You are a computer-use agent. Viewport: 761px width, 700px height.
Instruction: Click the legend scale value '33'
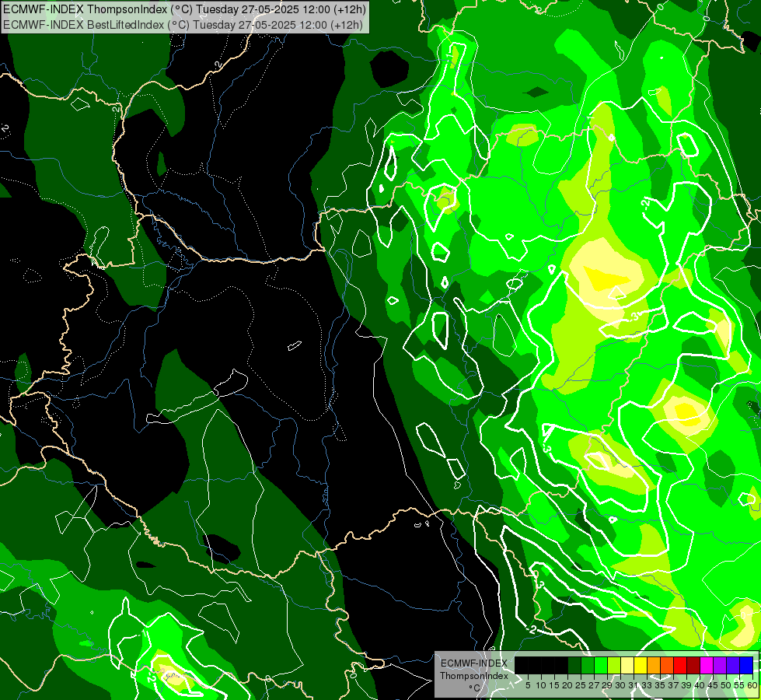click(647, 685)
